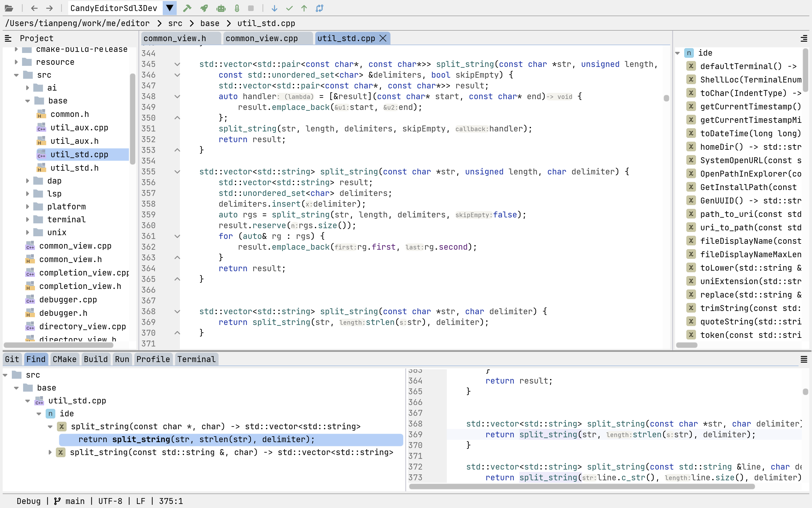Screen dimensions: 812x508
Task: Open the CMake bottom tab
Action: pyautogui.click(x=64, y=359)
